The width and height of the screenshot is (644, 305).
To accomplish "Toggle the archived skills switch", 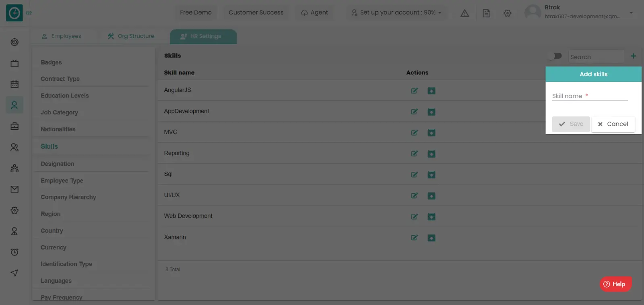I will [x=555, y=56].
